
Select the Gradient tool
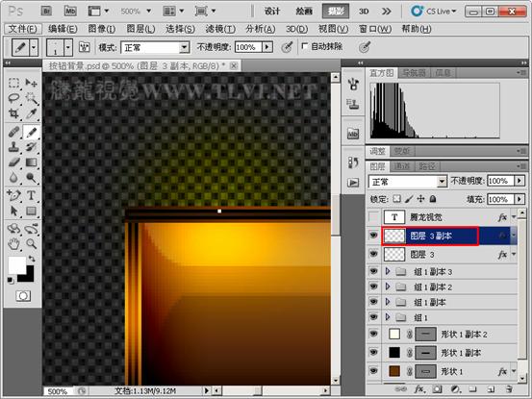pyautogui.click(x=31, y=162)
